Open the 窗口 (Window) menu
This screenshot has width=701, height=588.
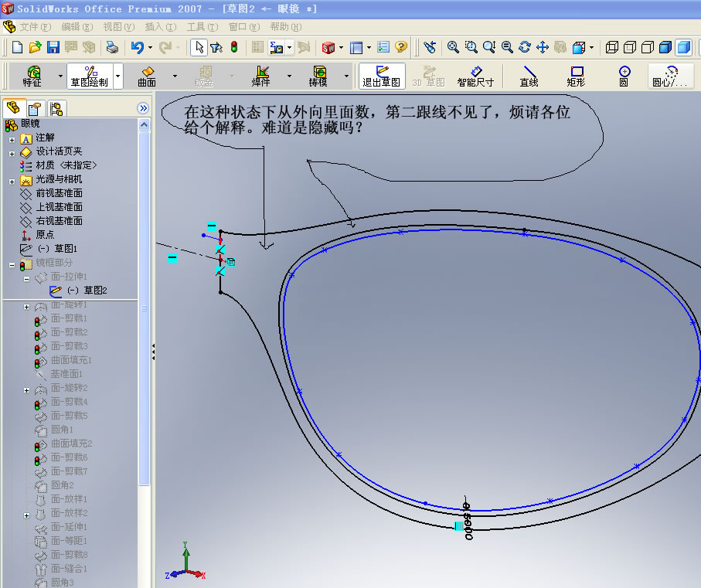pyautogui.click(x=244, y=27)
